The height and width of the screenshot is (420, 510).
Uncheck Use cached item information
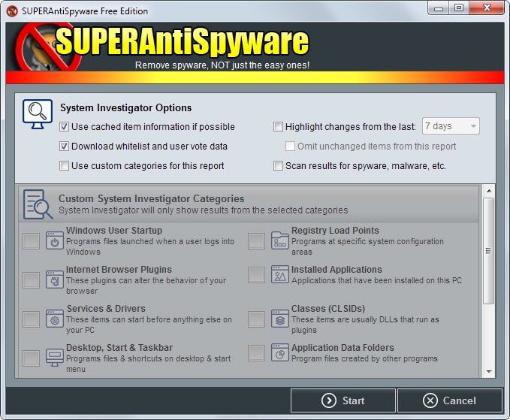point(64,126)
